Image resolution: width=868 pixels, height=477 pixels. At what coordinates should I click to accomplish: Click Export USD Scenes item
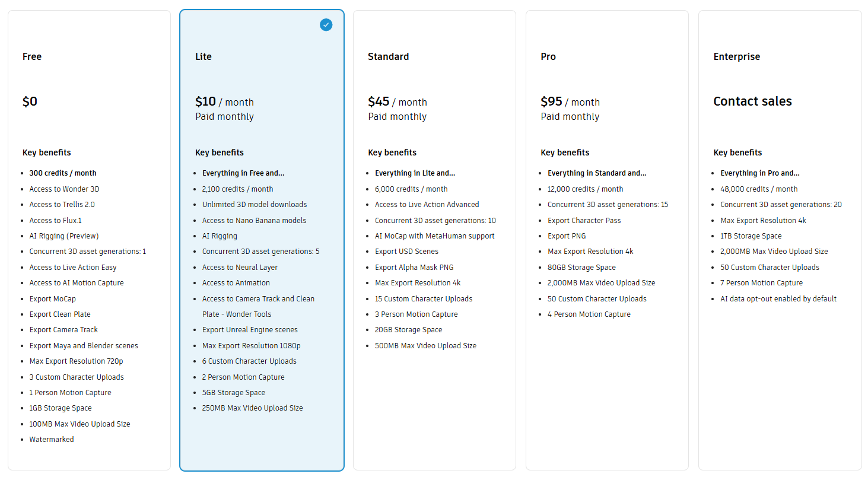(406, 252)
